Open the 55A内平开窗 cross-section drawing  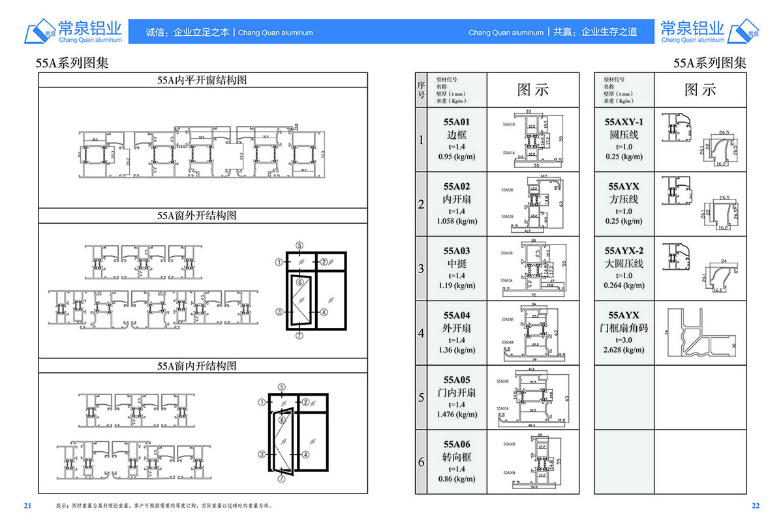coord(200,151)
